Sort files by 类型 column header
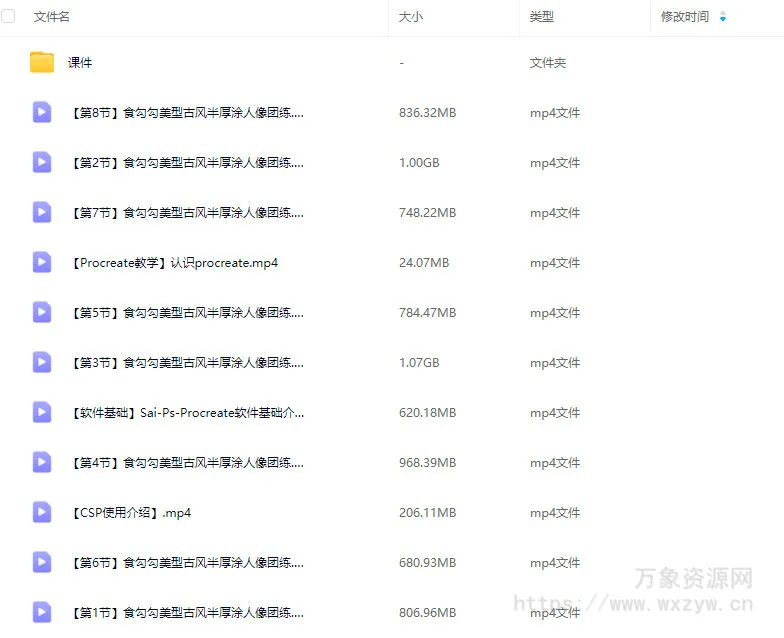Screen dimensions: 784x638 [542, 17]
